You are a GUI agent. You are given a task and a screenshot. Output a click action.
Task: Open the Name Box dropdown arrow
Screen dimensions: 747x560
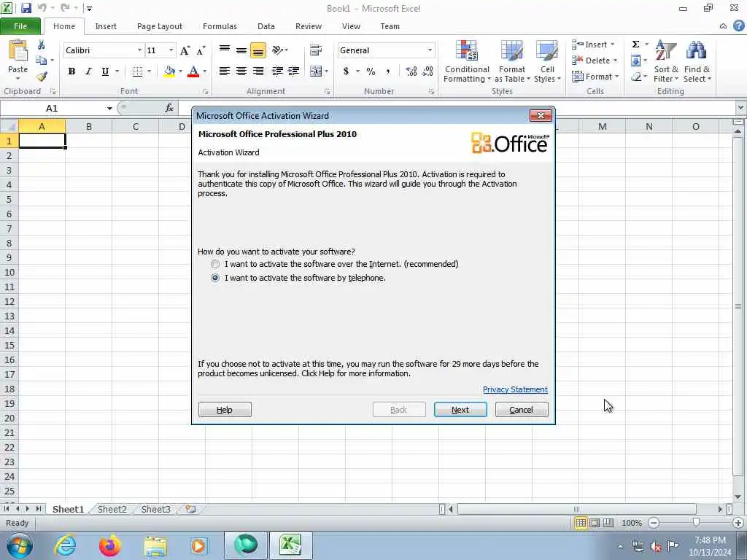(x=109, y=109)
